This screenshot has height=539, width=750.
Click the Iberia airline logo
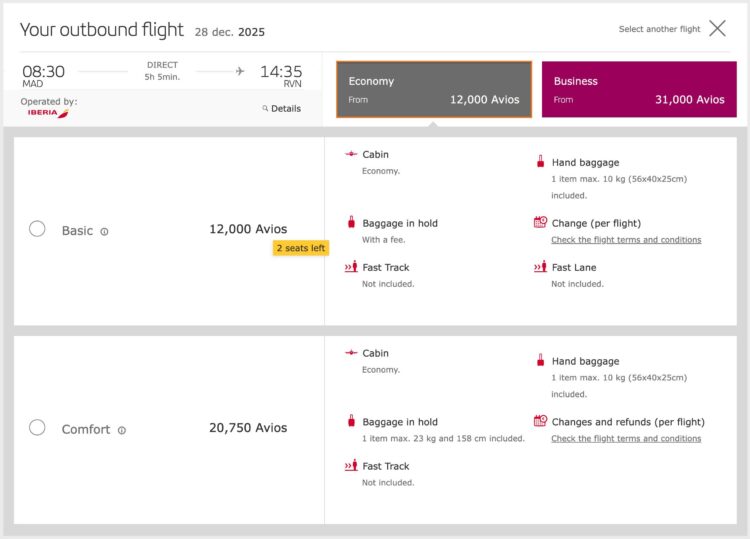click(x=48, y=113)
